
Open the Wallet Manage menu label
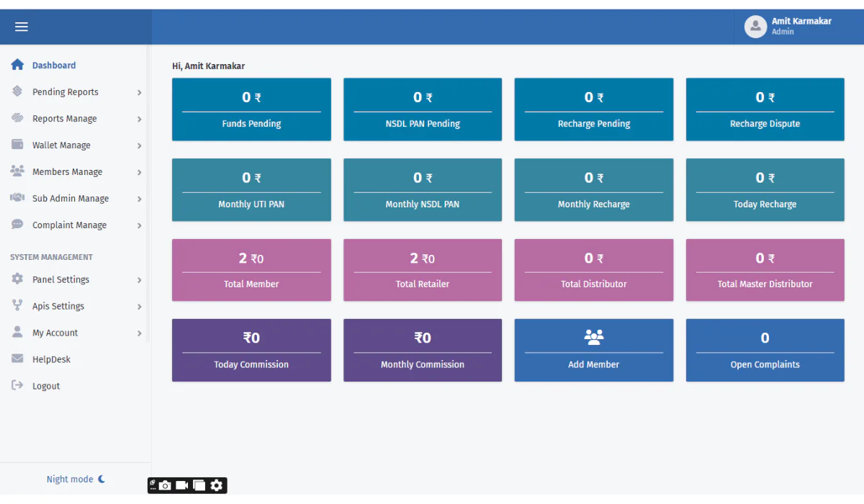coord(61,145)
